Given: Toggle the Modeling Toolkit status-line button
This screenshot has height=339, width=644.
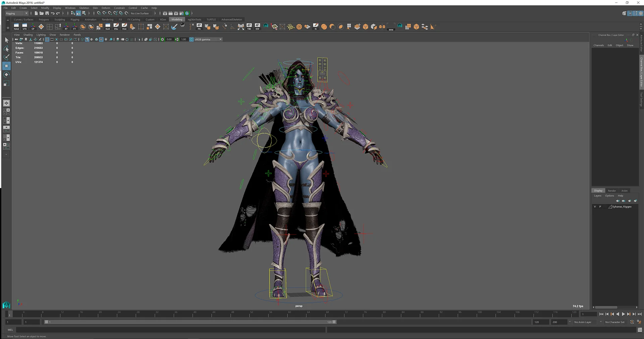Looking at the screenshot, I should [x=624, y=13].
